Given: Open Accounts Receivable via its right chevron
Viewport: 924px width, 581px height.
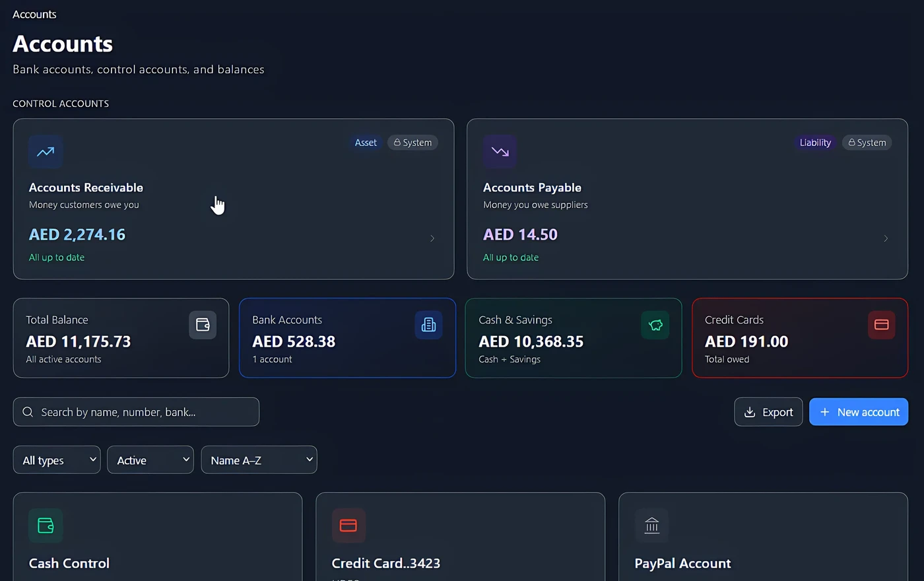Looking at the screenshot, I should (x=432, y=238).
